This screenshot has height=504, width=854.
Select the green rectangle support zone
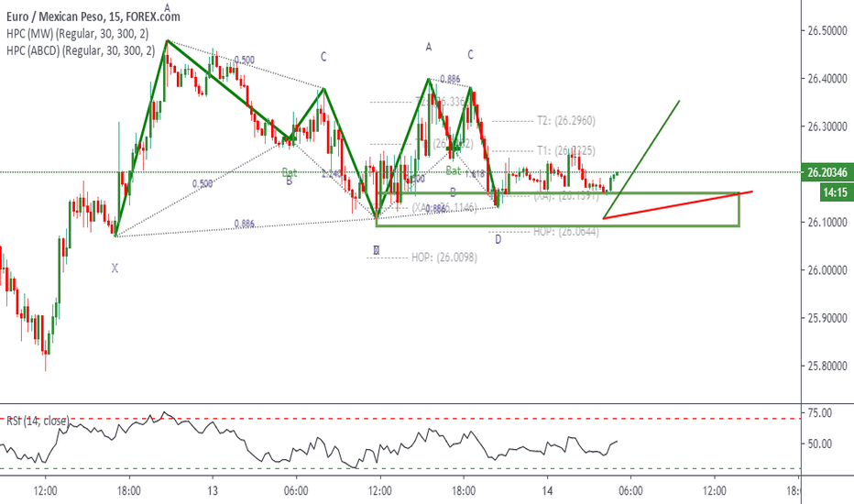558,209
